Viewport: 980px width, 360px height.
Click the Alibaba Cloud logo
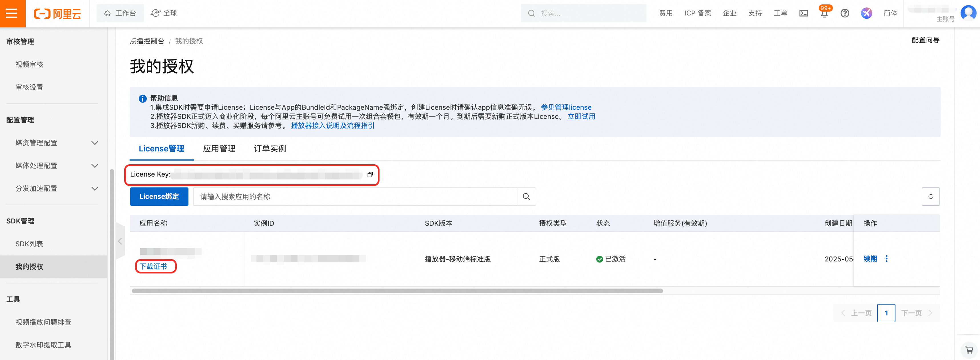[57, 14]
